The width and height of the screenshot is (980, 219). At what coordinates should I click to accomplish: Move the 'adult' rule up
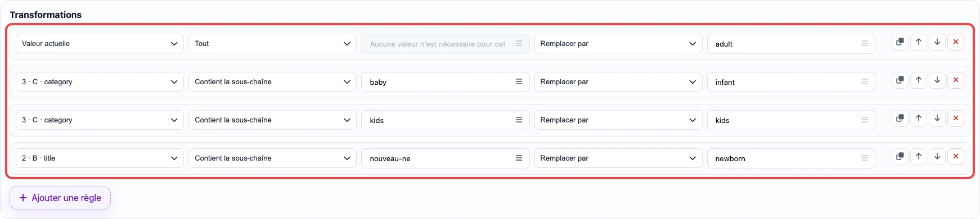pyautogui.click(x=919, y=42)
